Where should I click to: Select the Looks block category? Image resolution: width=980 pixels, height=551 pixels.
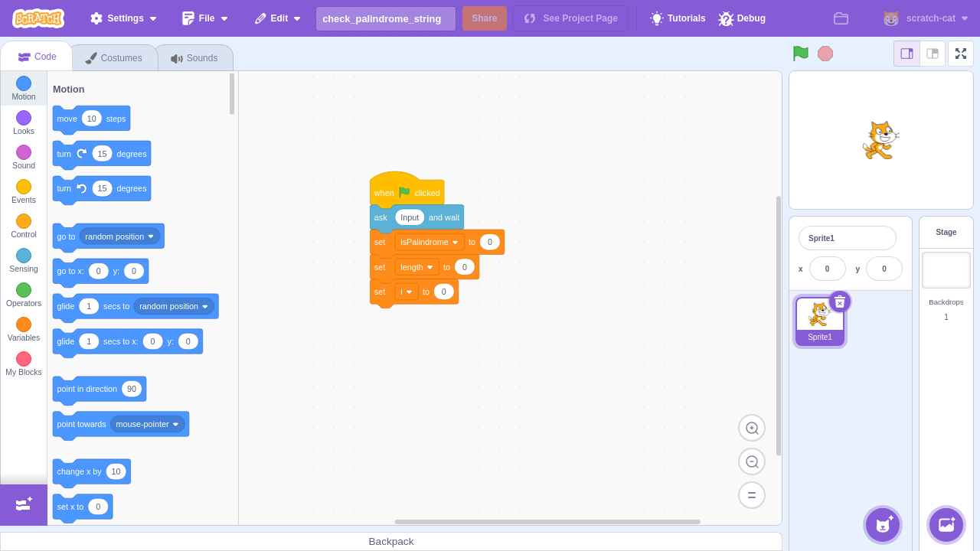pos(24,123)
